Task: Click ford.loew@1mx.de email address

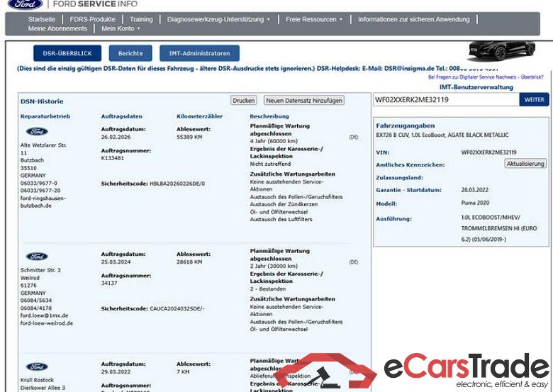Action: pyautogui.click(x=45, y=315)
